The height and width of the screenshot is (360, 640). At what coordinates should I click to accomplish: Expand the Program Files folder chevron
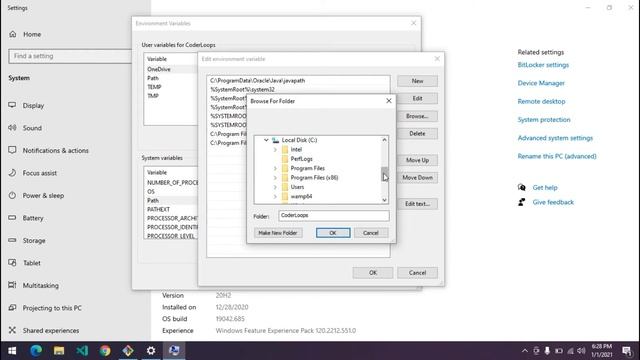[275, 168]
